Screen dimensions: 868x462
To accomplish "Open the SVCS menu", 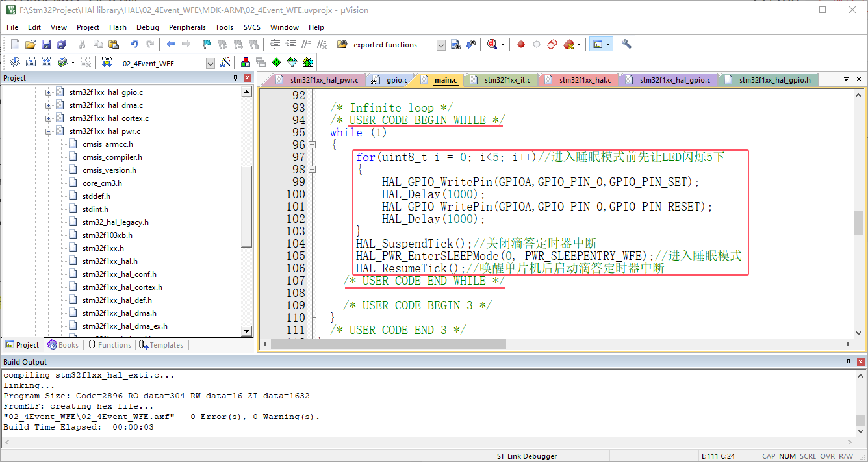I will coord(252,27).
